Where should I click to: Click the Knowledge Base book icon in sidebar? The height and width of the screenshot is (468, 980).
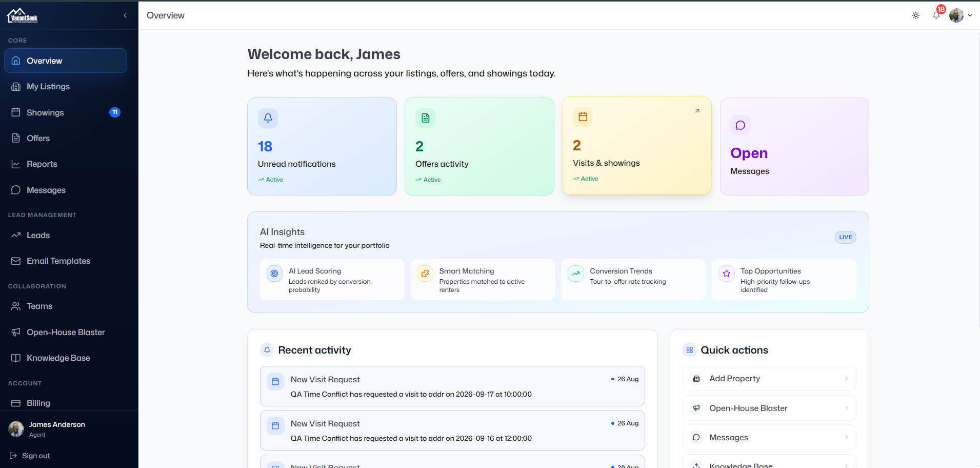[16, 358]
